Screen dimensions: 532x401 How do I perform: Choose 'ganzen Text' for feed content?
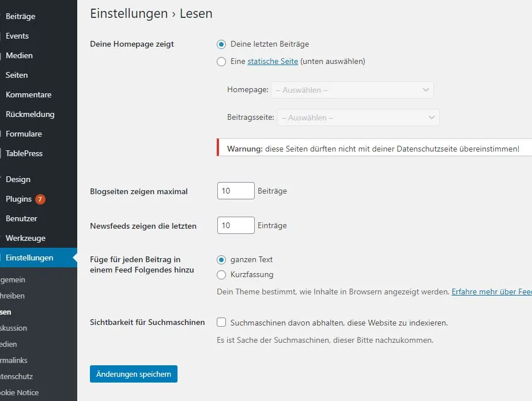221,260
